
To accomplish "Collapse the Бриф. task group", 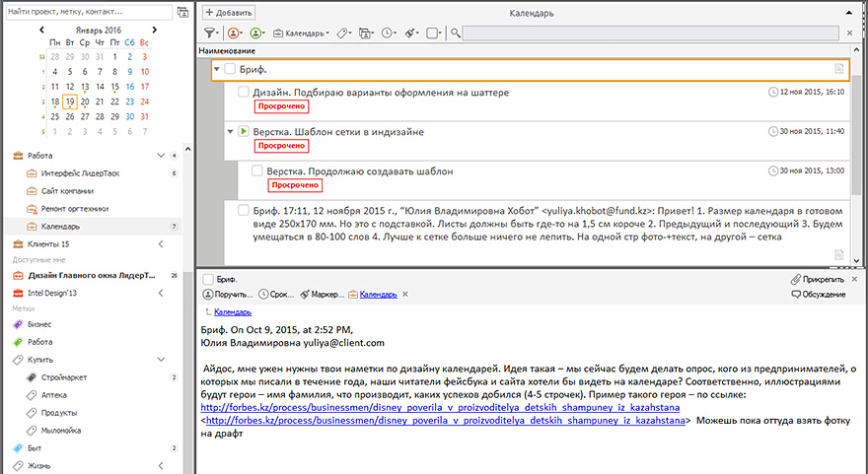I will 217,69.
